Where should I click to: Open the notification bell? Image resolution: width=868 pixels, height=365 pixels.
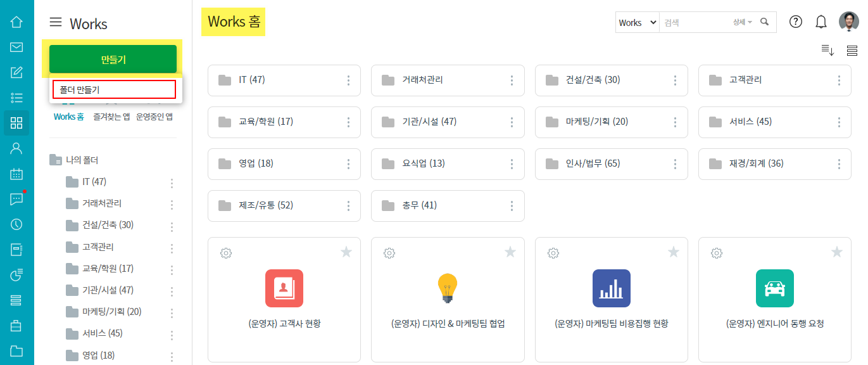coord(821,22)
